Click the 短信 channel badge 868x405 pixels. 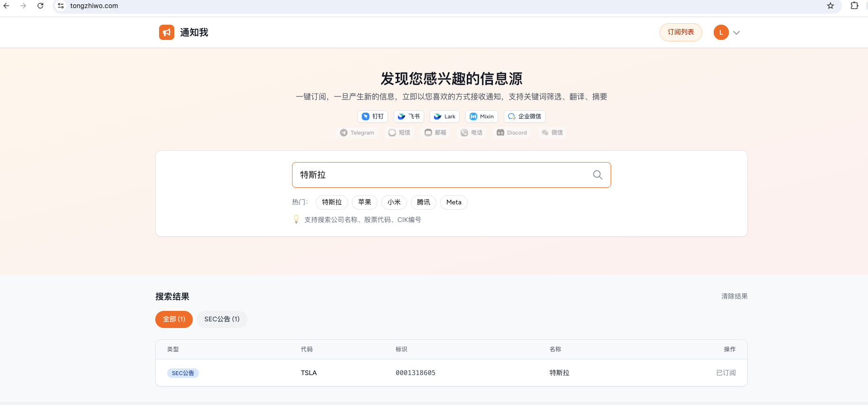click(399, 133)
